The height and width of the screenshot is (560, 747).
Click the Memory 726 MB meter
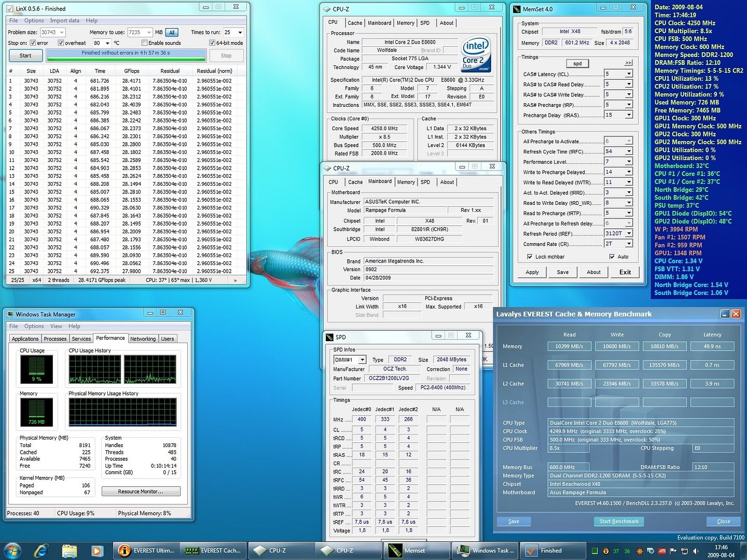click(x=36, y=412)
